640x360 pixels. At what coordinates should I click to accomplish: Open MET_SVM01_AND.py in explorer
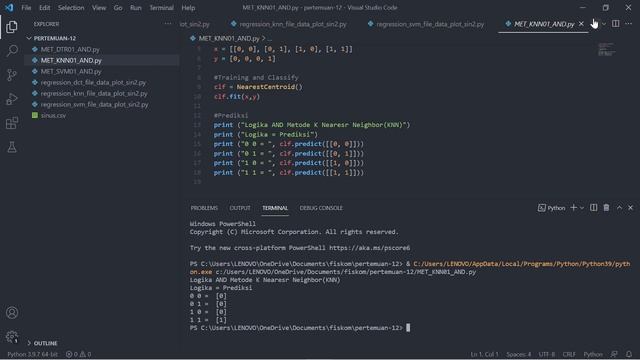(71, 71)
